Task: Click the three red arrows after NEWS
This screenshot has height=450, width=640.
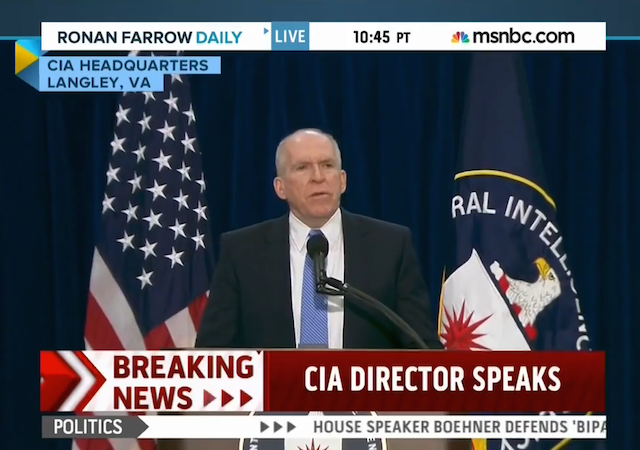Action: pyautogui.click(x=227, y=398)
